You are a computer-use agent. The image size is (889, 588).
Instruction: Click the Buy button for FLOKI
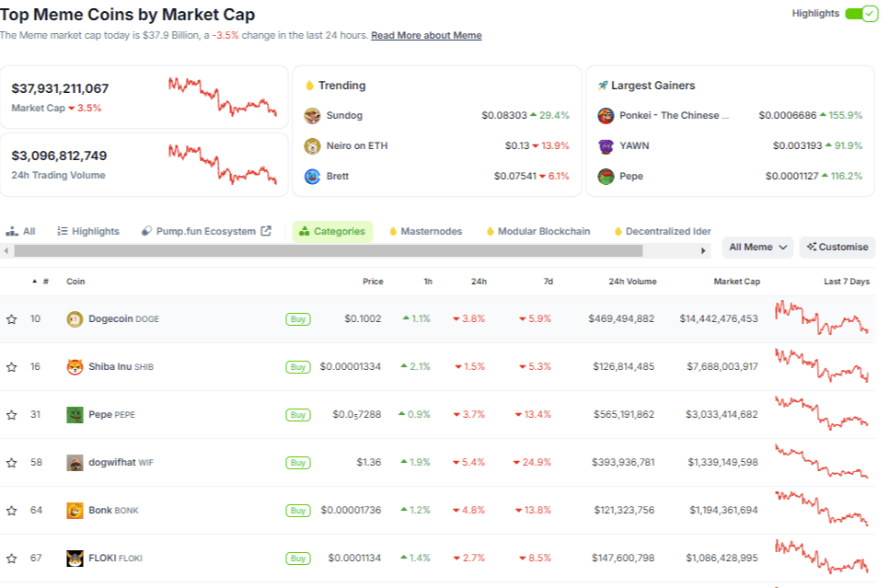click(298, 559)
